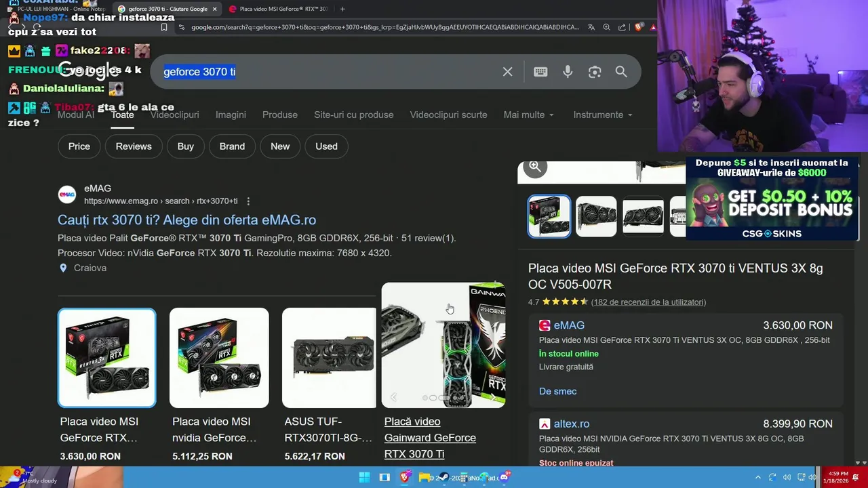868x488 pixels.
Task: Open the eMAG seller offer link
Action: tap(569, 325)
